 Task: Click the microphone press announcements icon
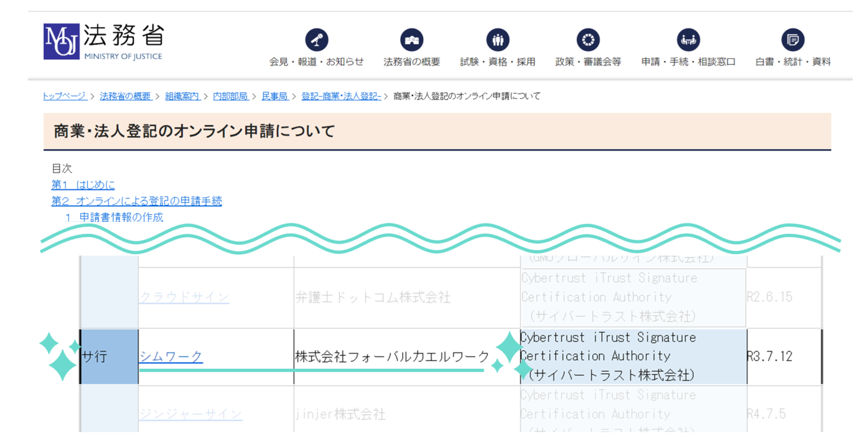316,40
